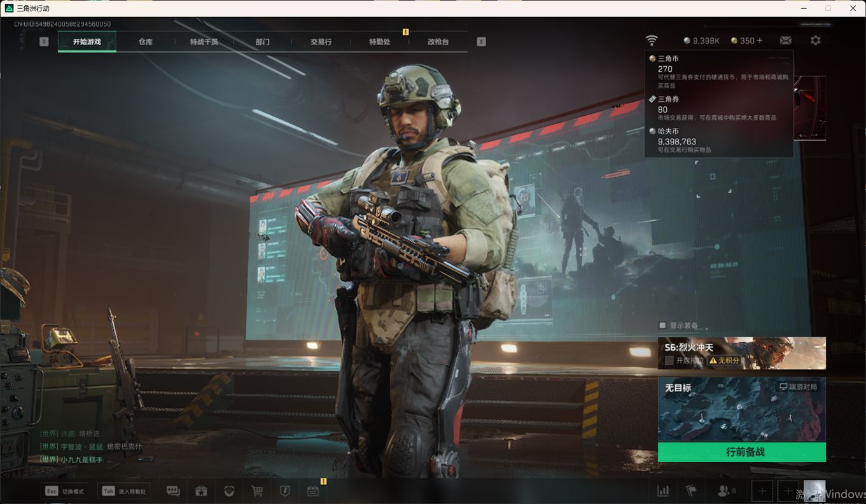This screenshot has width=866, height=504.
Task: Open the 特战干员 tab
Action: pos(204,42)
